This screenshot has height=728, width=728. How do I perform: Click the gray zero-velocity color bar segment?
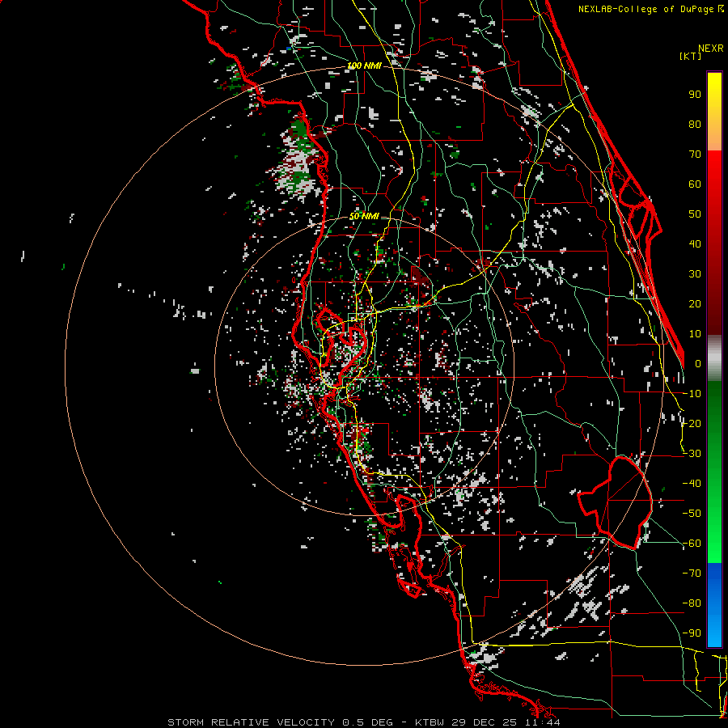714,358
